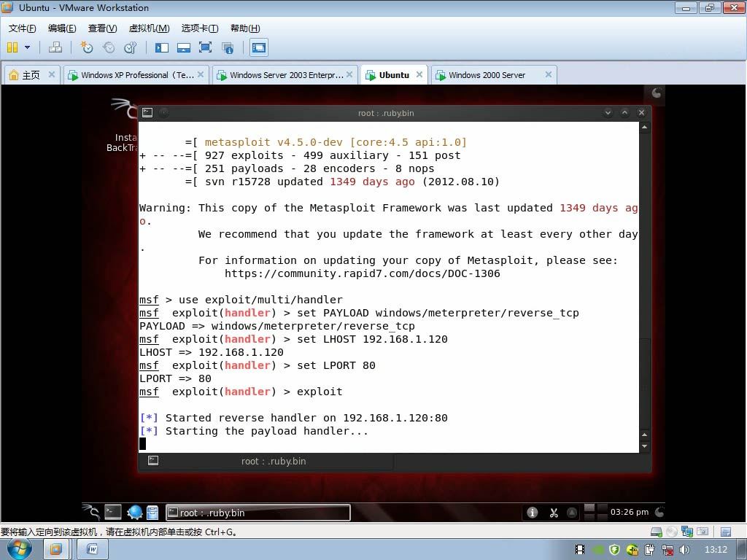Click the info icon in BackTrack system tray
This screenshot has height=560, width=747.
pyautogui.click(x=532, y=513)
